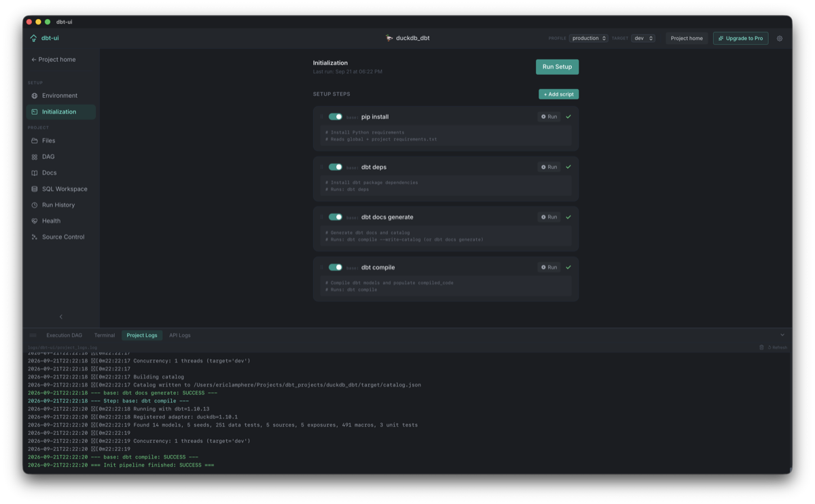Screen dimensions: 815x504
Task: Disable the pip install step toggle
Action: coord(336,117)
